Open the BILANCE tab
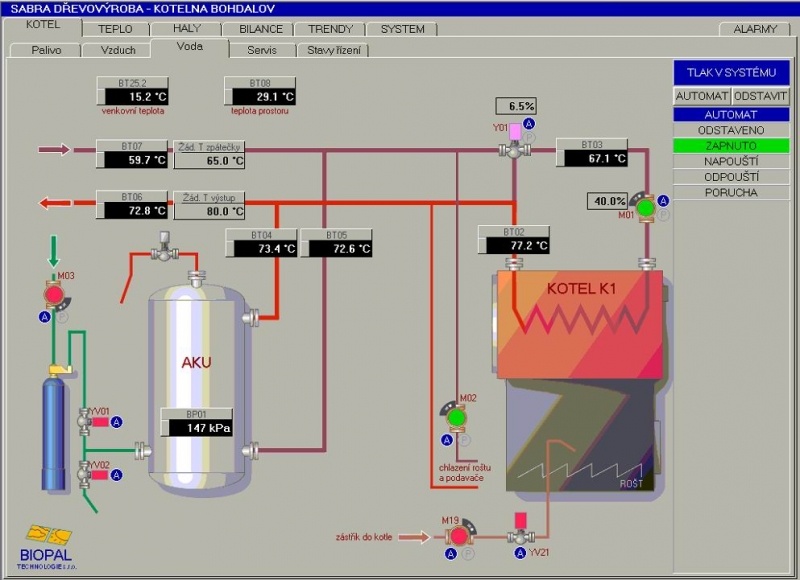Screen dimensions: 800x580 pyautogui.click(x=261, y=29)
